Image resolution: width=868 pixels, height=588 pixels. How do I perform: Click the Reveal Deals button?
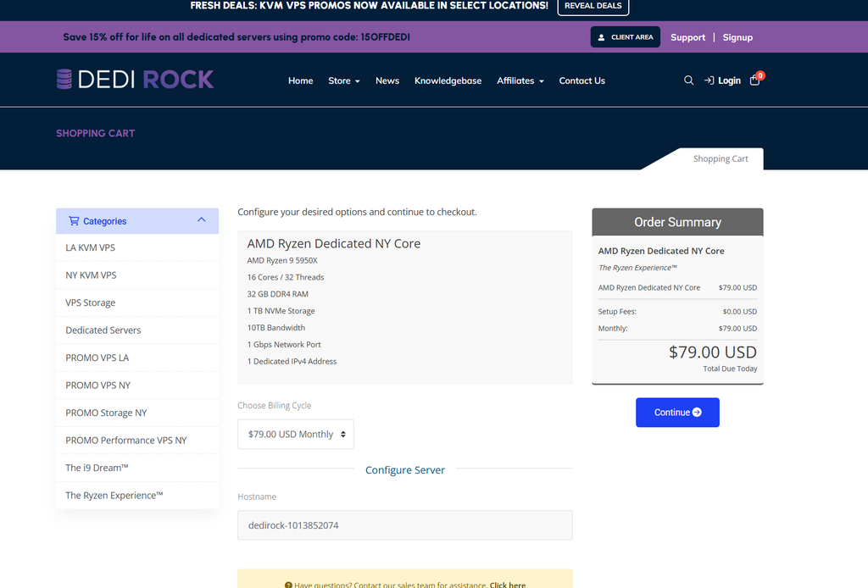click(x=593, y=6)
